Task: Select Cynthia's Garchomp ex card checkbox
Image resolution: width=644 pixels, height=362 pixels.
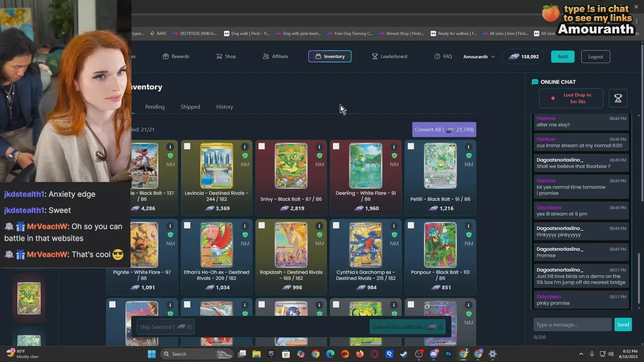Action: [x=336, y=225]
